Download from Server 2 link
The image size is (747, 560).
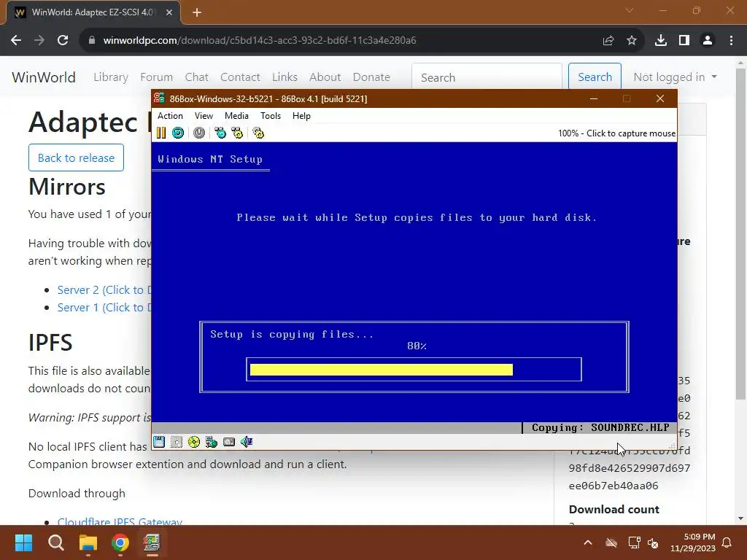[x=104, y=290]
